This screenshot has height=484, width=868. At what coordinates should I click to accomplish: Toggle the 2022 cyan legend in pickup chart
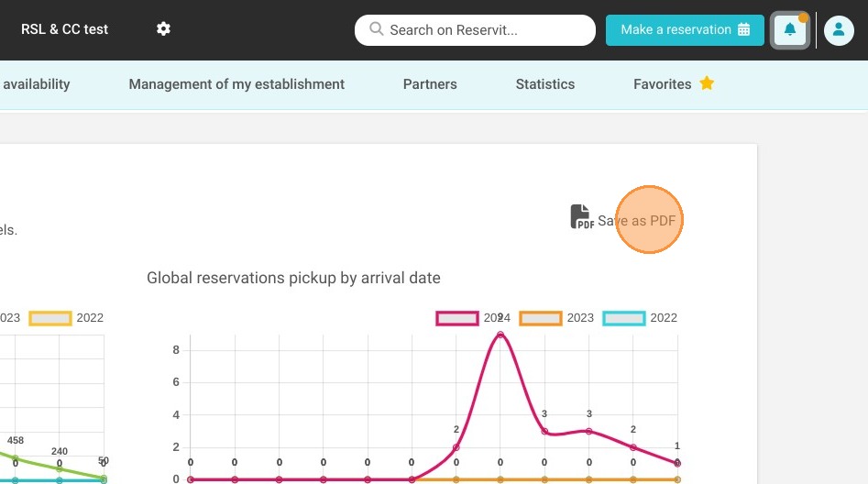(x=624, y=318)
